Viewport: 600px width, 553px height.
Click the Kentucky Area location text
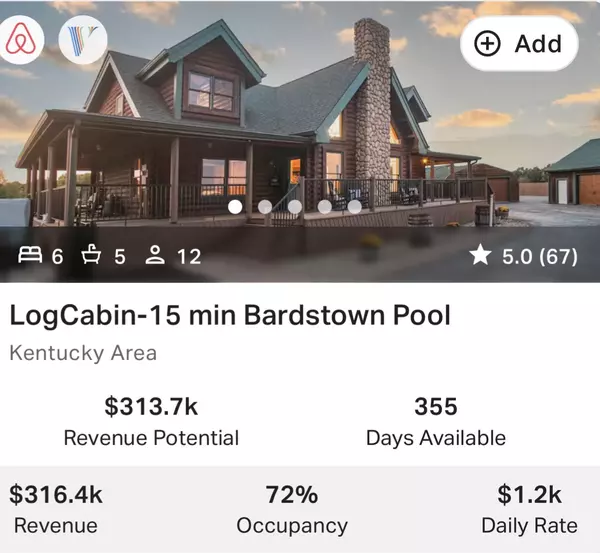pos(83,352)
